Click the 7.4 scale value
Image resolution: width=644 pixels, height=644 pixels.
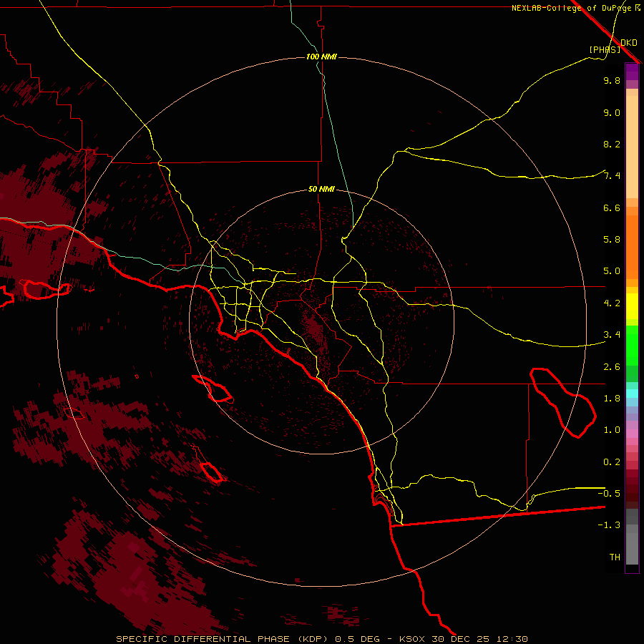point(612,176)
